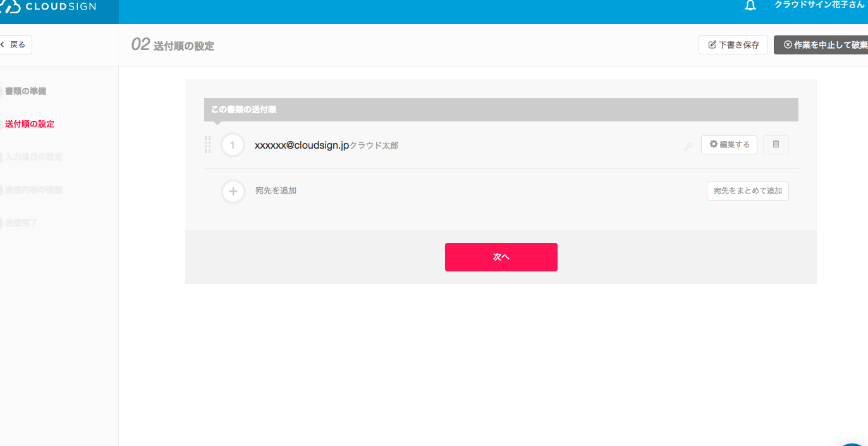Select 入力項目の設定 step in sidebar
The image size is (868, 446).
pyautogui.click(x=34, y=157)
